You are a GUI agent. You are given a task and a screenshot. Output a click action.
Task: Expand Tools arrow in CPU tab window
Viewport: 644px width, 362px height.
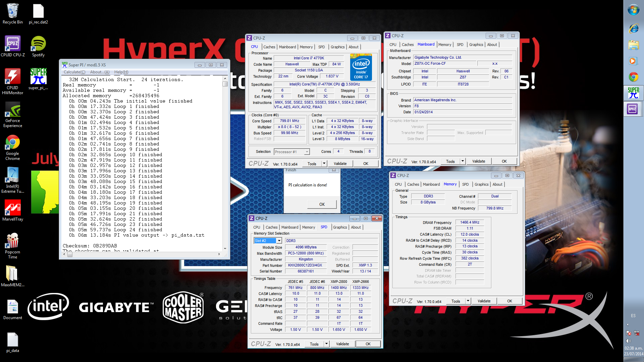click(x=324, y=164)
